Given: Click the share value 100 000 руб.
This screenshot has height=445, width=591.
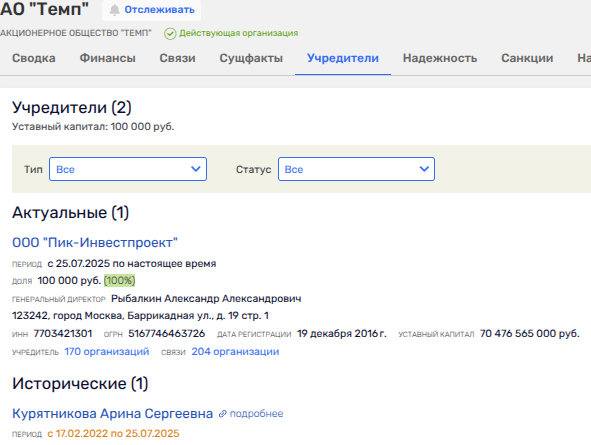Looking at the screenshot, I should [x=69, y=281].
